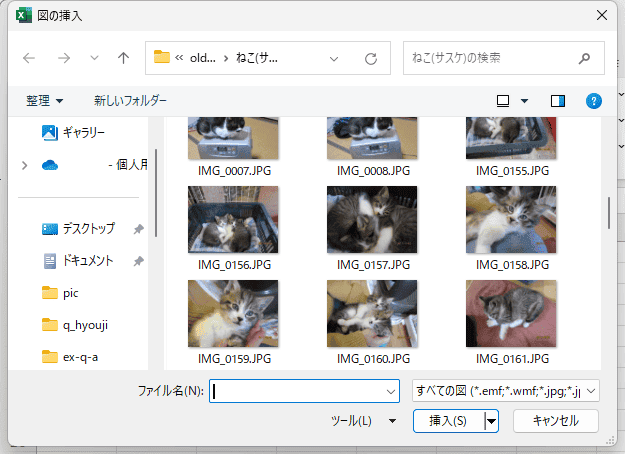Click the search magnifier icon
The width and height of the screenshot is (625, 454).
pyautogui.click(x=584, y=58)
